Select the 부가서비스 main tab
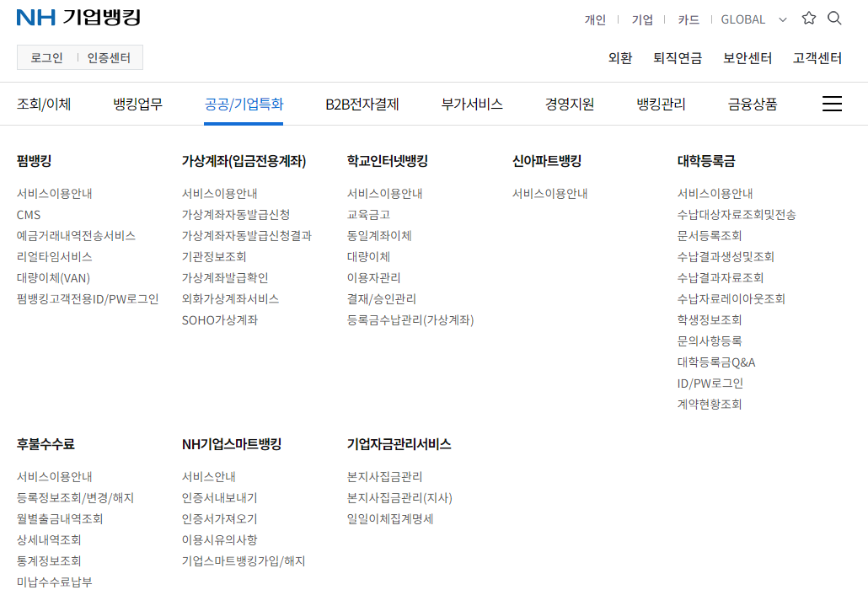Image resolution: width=868 pixels, height=606 pixels. coord(472,104)
